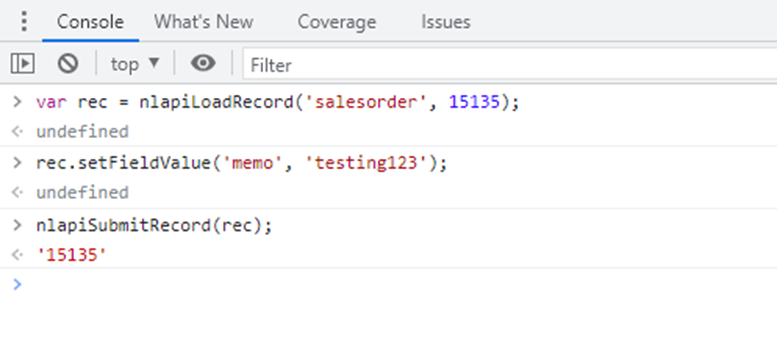Click the nlapiSubmitRecord(rec) command line

(x=154, y=226)
